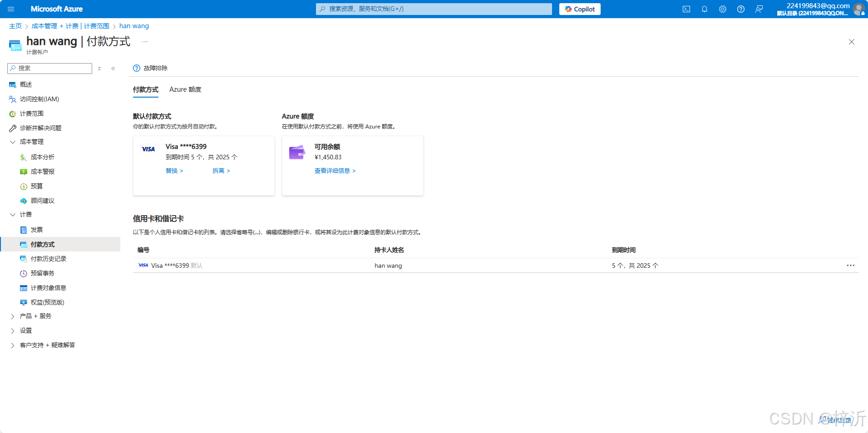The width and height of the screenshot is (868, 433).
Task: Open ellipsis menu for Visa ****6399 row
Action: [850, 266]
